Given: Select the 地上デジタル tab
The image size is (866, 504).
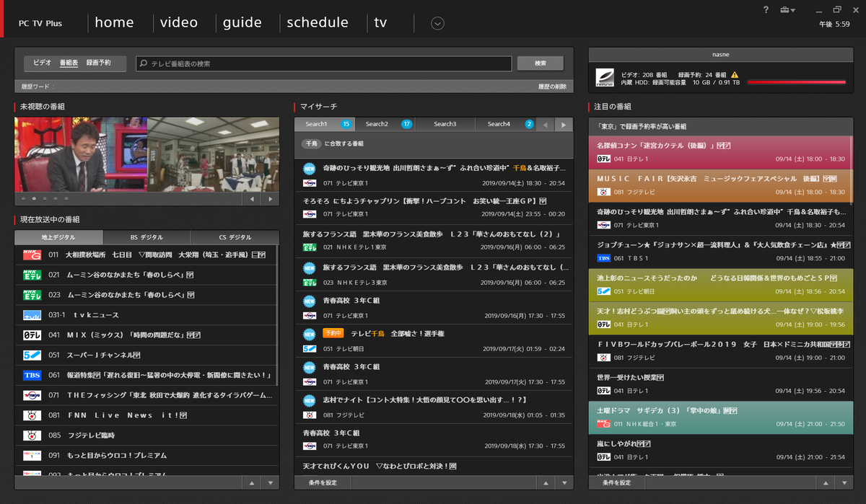Looking at the screenshot, I should pos(58,237).
